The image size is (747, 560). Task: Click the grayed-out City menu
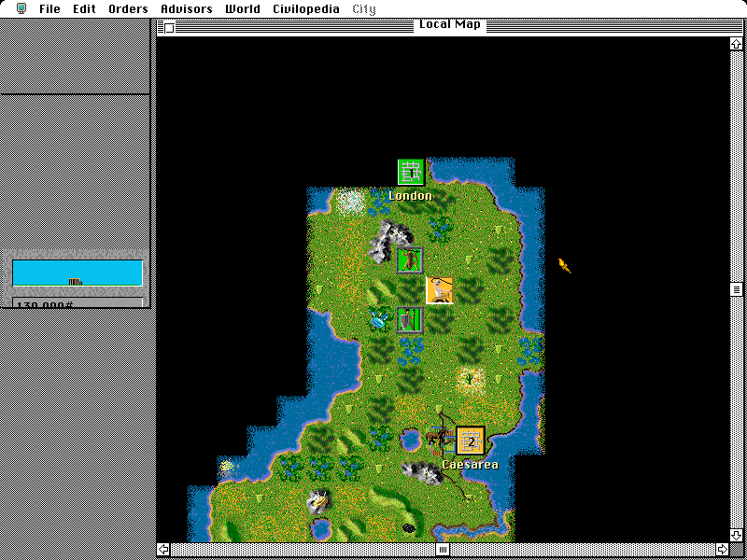[364, 9]
